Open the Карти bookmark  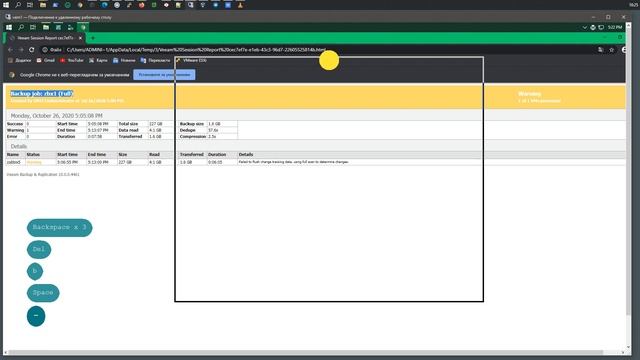[98, 60]
